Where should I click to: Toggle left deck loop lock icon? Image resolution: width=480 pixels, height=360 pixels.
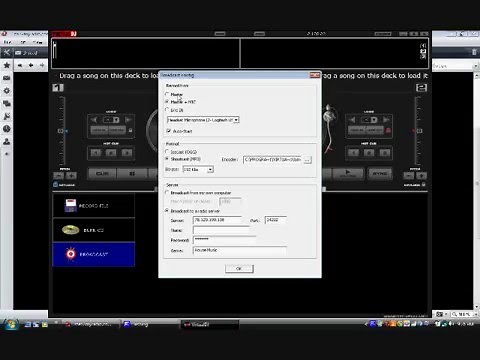click(130, 130)
